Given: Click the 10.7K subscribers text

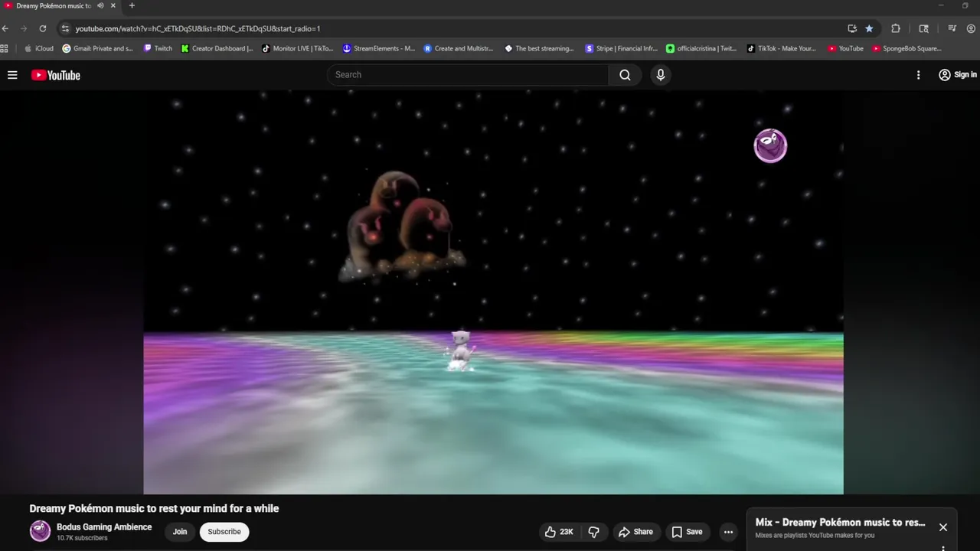Looking at the screenshot, I should pyautogui.click(x=82, y=538).
